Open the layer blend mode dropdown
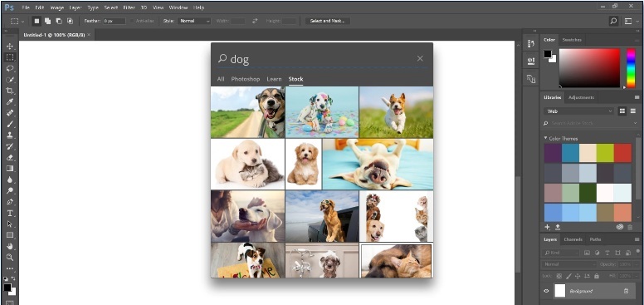Screen dimensions: 644x305 [x=568, y=264]
